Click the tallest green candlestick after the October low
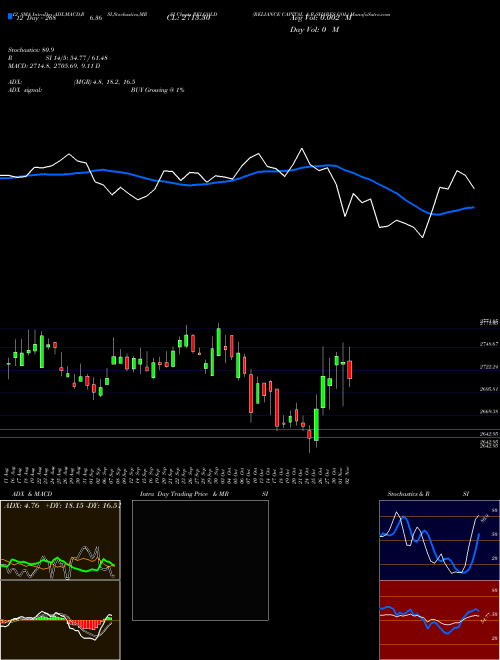The width and height of the screenshot is (500, 660). 316,425
